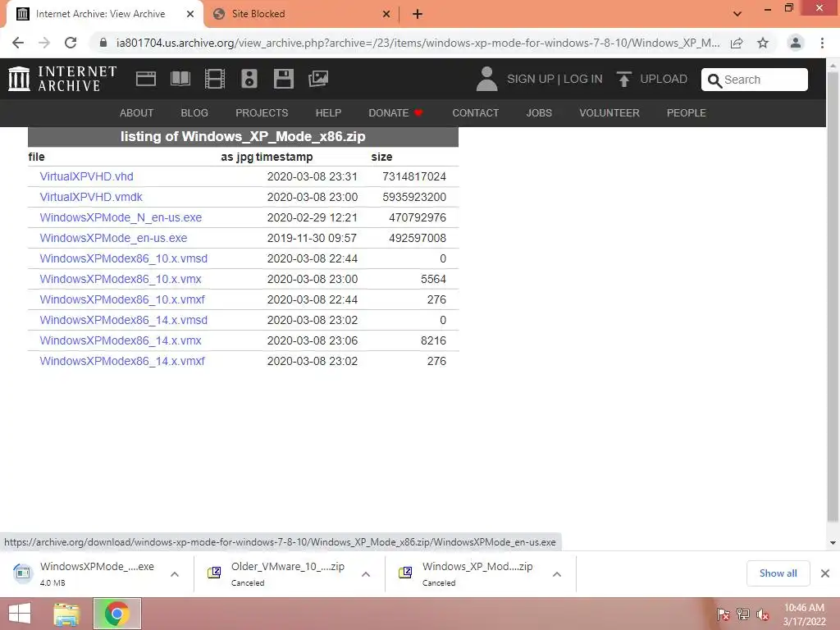840x630 pixels.
Task: Open WindowsXPModex86_10.x.vmx link
Action: 121,279
